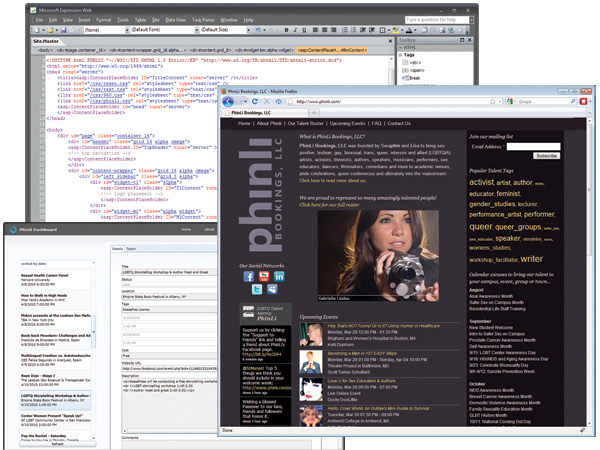Open the Data View menu
This screenshot has width=600, height=450.
(x=176, y=20)
